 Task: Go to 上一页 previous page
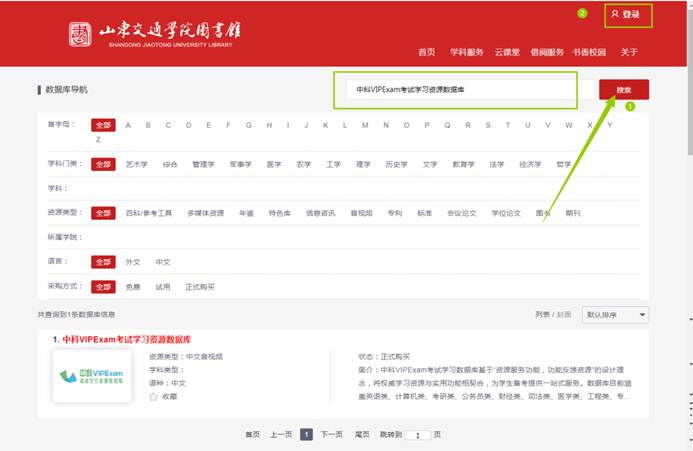281,435
